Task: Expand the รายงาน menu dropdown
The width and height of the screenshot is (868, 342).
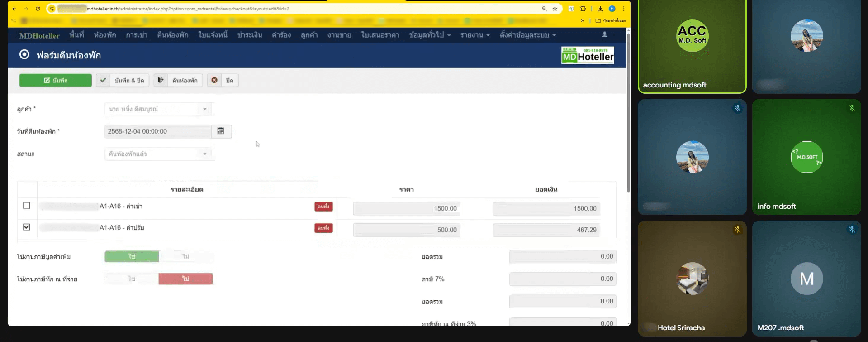Action: click(475, 35)
